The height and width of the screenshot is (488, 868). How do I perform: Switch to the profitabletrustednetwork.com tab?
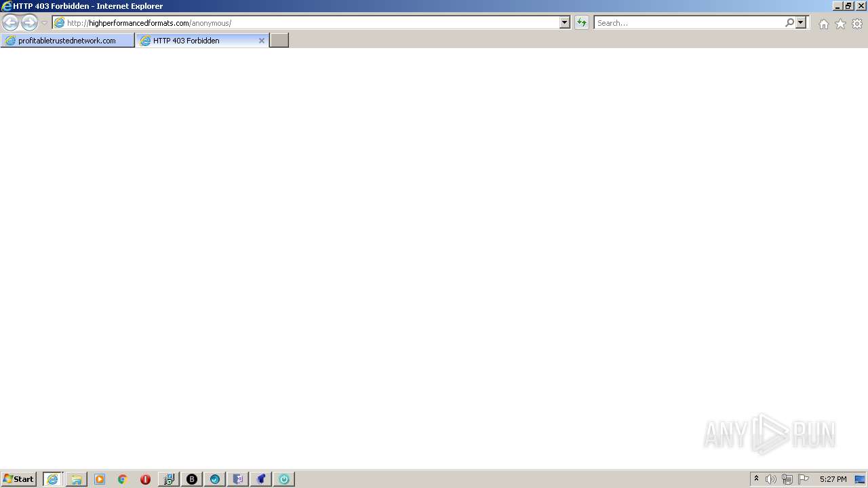tap(68, 41)
